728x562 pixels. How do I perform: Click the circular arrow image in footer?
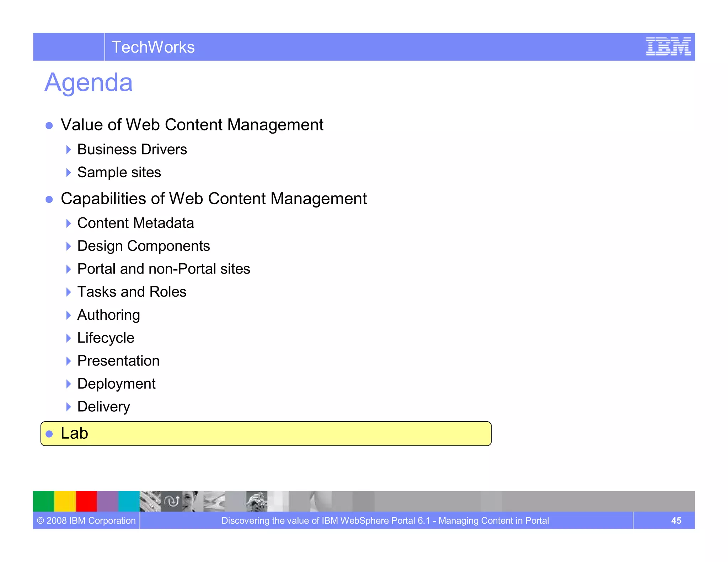[x=172, y=501]
